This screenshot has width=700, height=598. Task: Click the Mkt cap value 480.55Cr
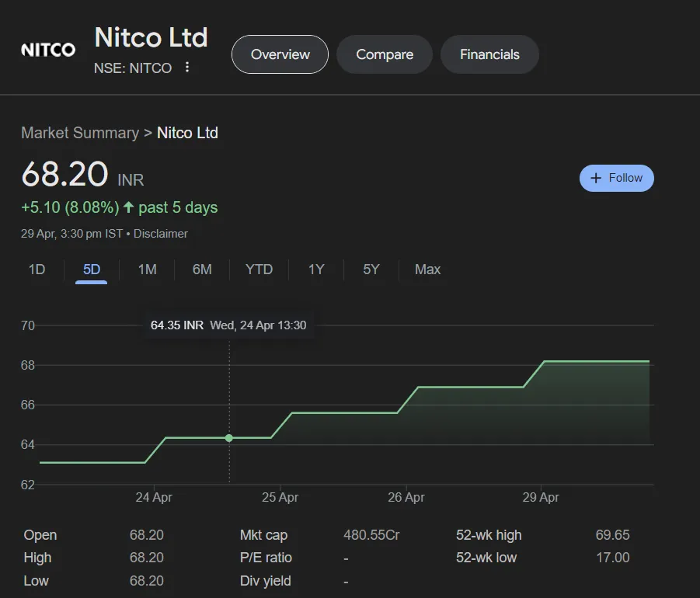click(x=371, y=535)
